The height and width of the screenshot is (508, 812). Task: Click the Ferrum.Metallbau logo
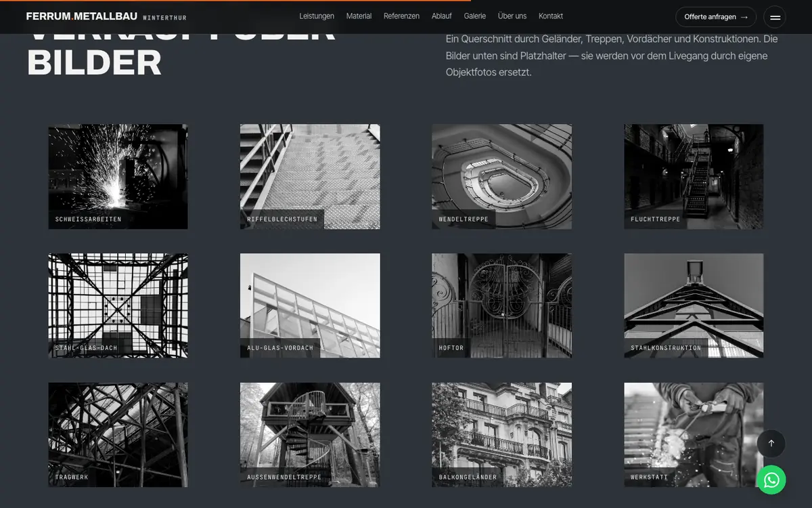click(106, 16)
